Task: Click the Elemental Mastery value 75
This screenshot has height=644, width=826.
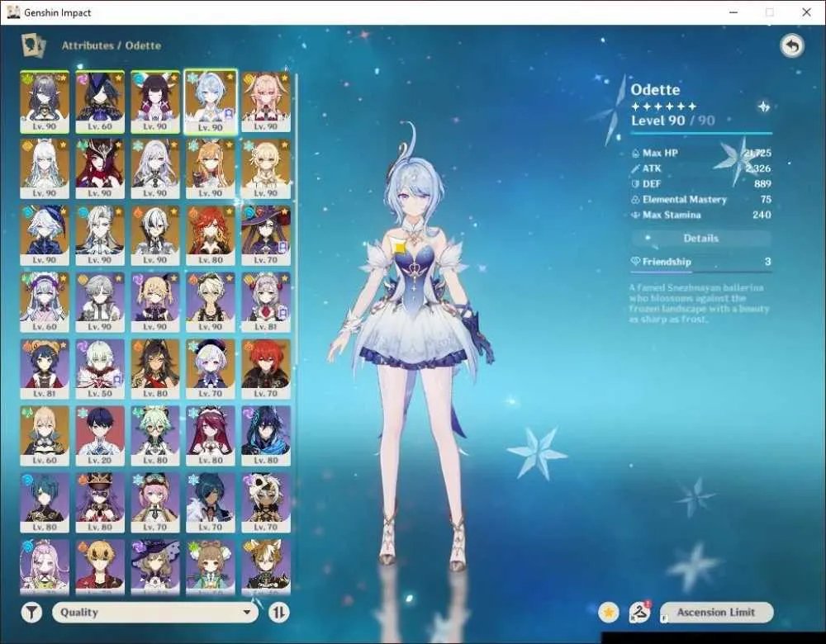Action: [x=766, y=200]
